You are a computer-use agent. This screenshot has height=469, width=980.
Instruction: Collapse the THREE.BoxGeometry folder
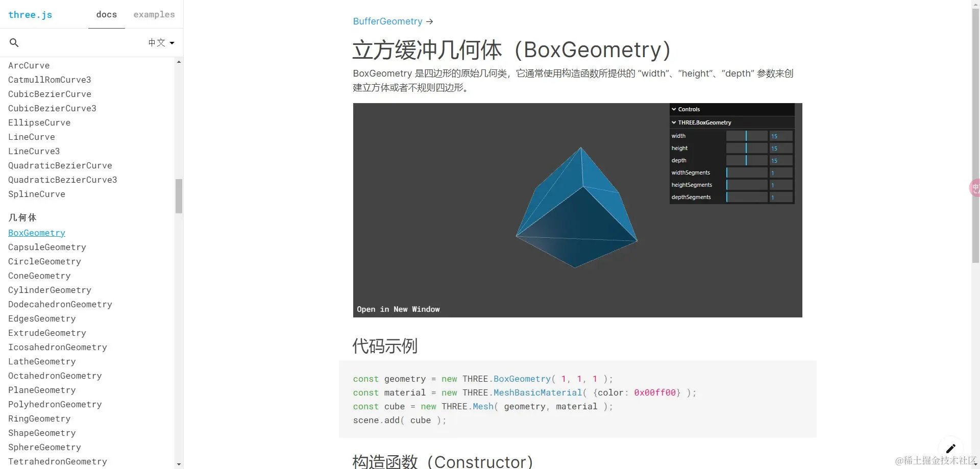point(732,122)
